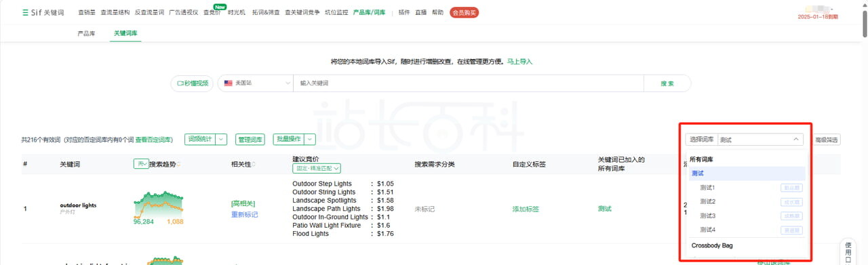Switch to the 关键词库 tab

125,33
